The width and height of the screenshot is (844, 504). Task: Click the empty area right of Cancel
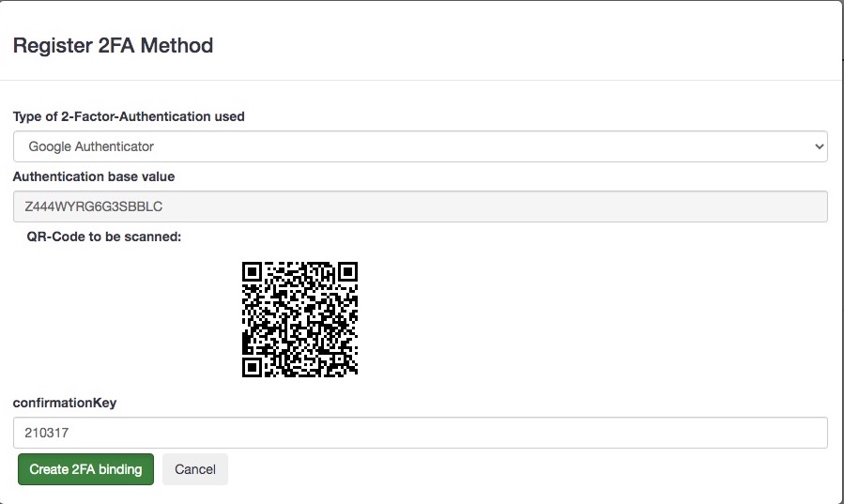click(516, 469)
